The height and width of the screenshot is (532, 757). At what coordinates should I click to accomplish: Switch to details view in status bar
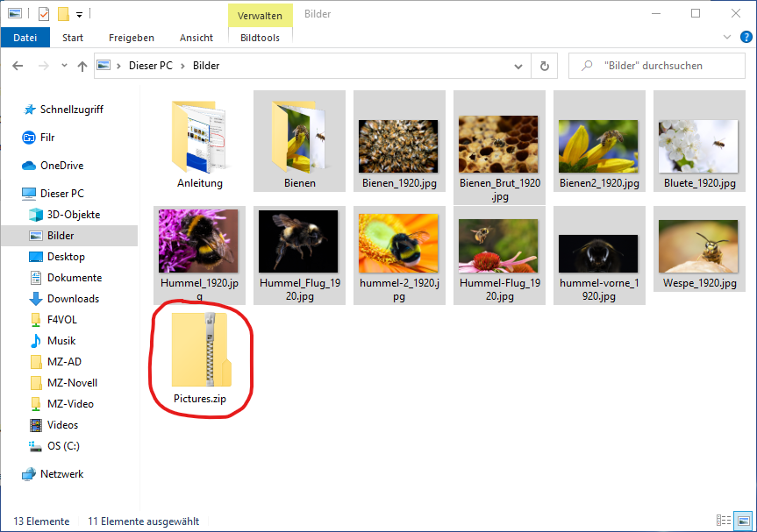[725, 521]
